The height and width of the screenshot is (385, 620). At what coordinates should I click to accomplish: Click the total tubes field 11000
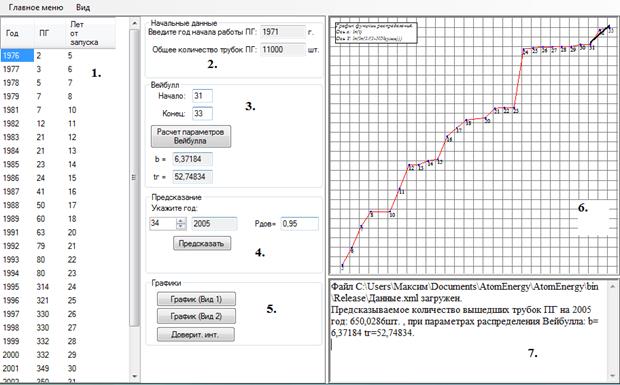click(x=283, y=50)
